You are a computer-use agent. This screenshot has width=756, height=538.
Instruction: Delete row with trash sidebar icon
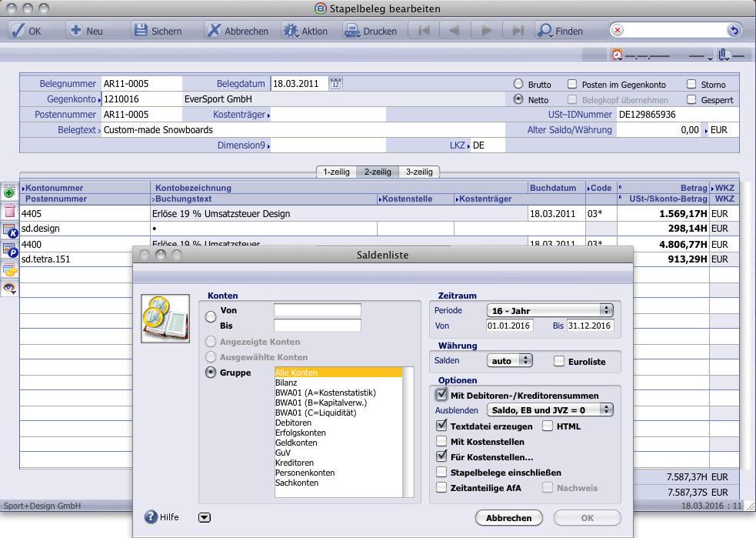[10, 211]
